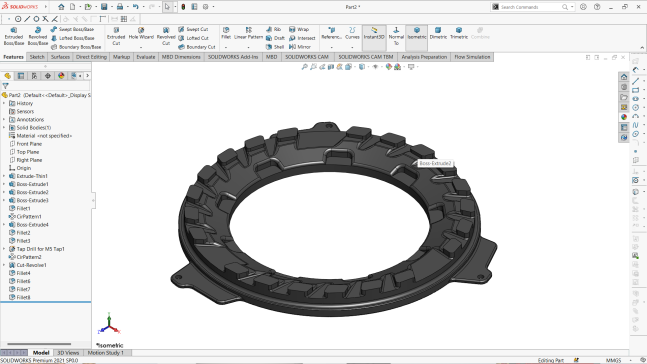Open the Sketch tab
Screen dimensions: 647x364
(x=37, y=57)
